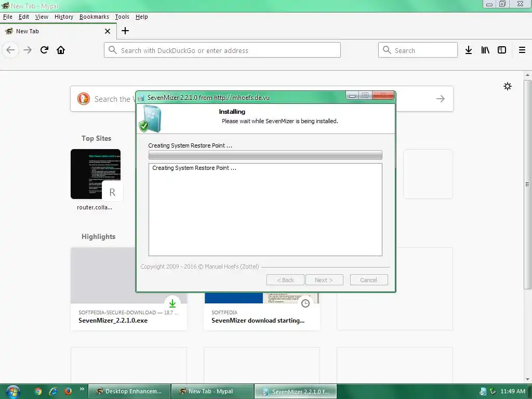Click the installer progress bar
532x399 pixels.
(265, 155)
